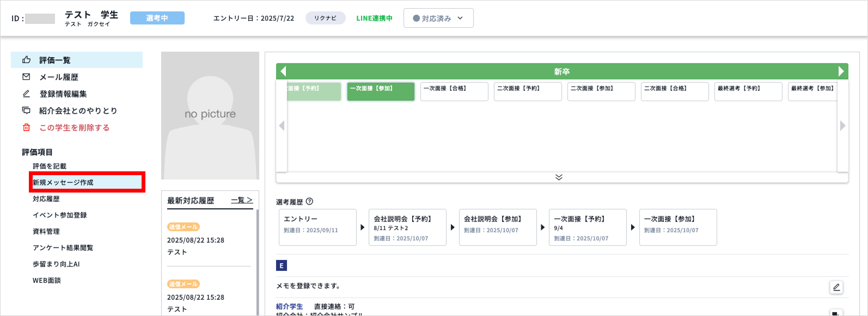This screenshot has height=316, width=868.
Task: Open the 一覧 link in 最新対応履歴
Action: tap(242, 200)
